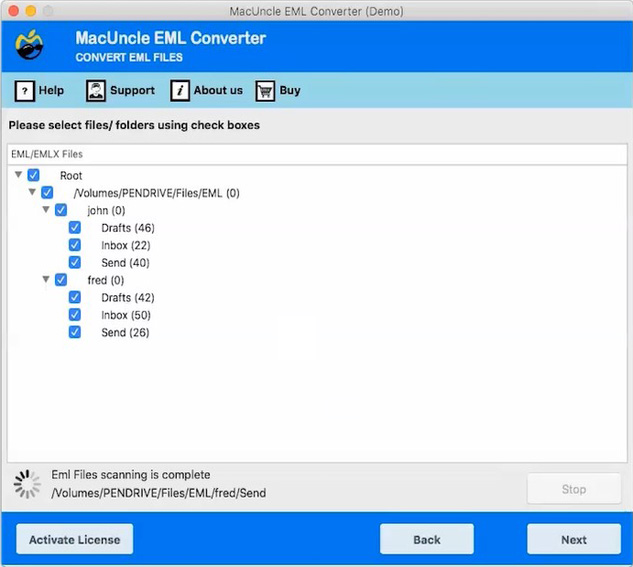Select the john (0) tree row
633x567 pixels.
[106, 211]
